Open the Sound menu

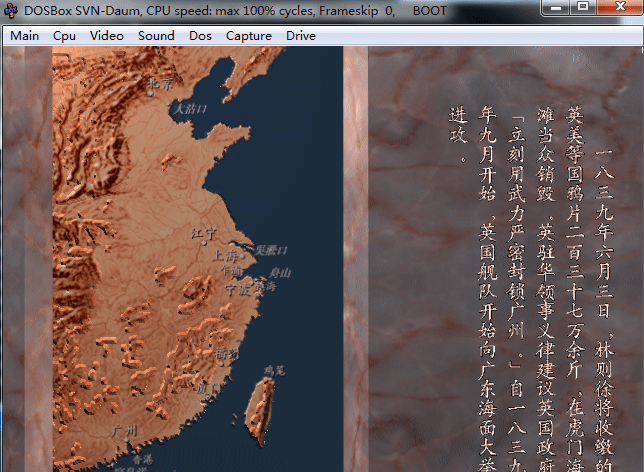click(x=156, y=36)
